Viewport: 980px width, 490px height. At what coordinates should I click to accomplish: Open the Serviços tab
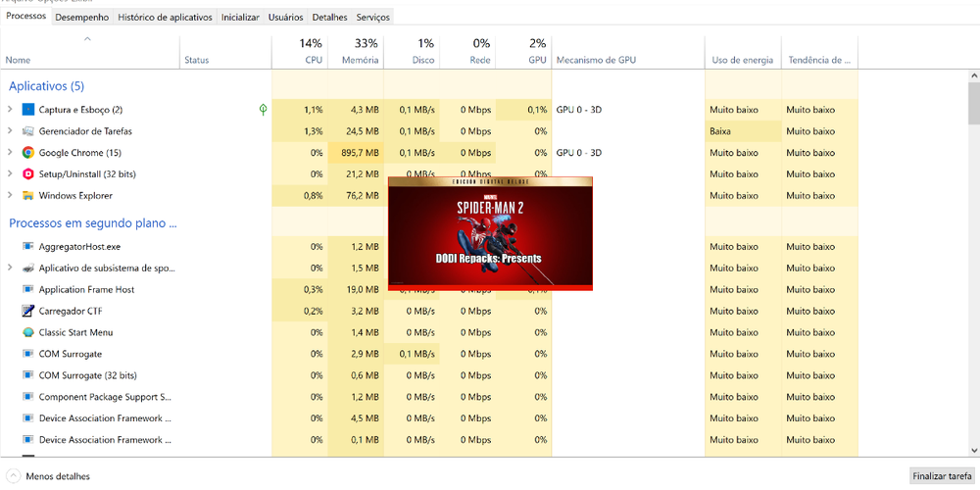(372, 17)
